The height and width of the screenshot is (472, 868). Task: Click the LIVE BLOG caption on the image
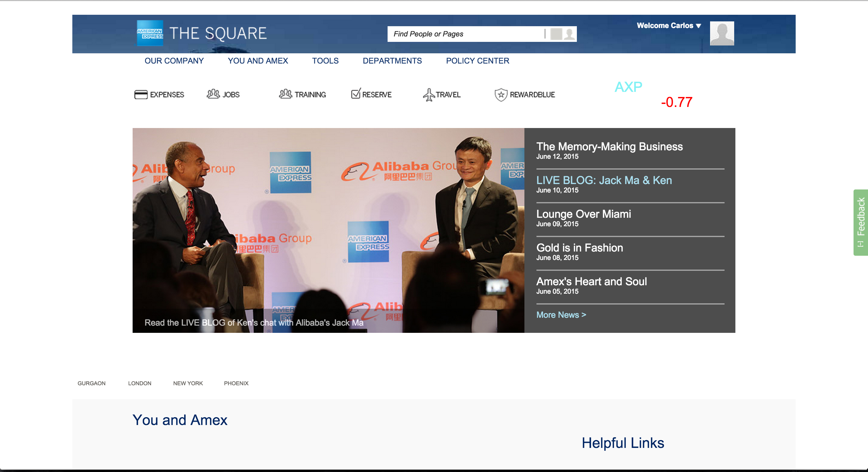pos(254,323)
